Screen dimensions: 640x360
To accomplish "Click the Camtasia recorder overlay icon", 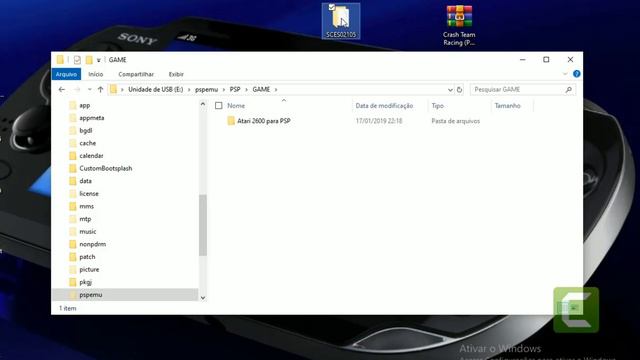I will pos(576,310).
